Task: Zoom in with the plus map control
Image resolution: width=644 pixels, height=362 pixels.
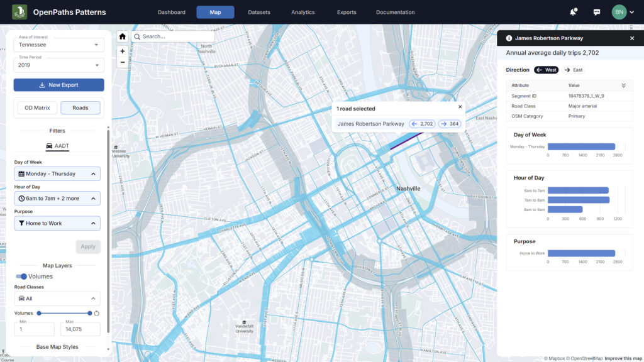Action: 122,50
